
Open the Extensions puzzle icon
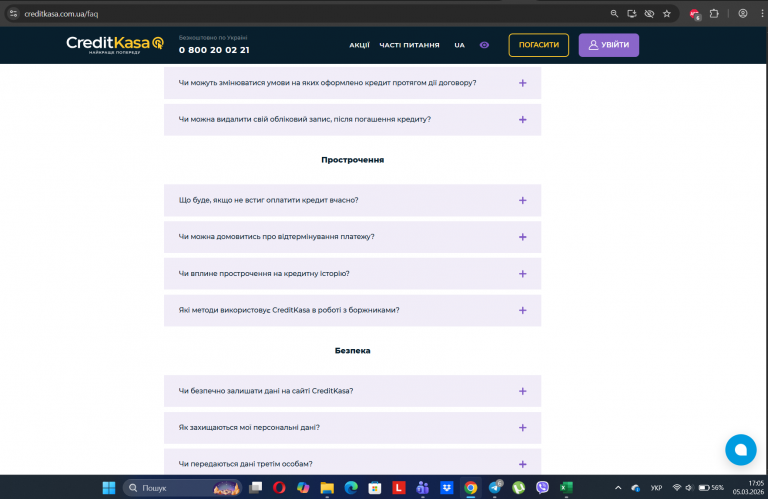pyautogui.click(x=714, y=14)
